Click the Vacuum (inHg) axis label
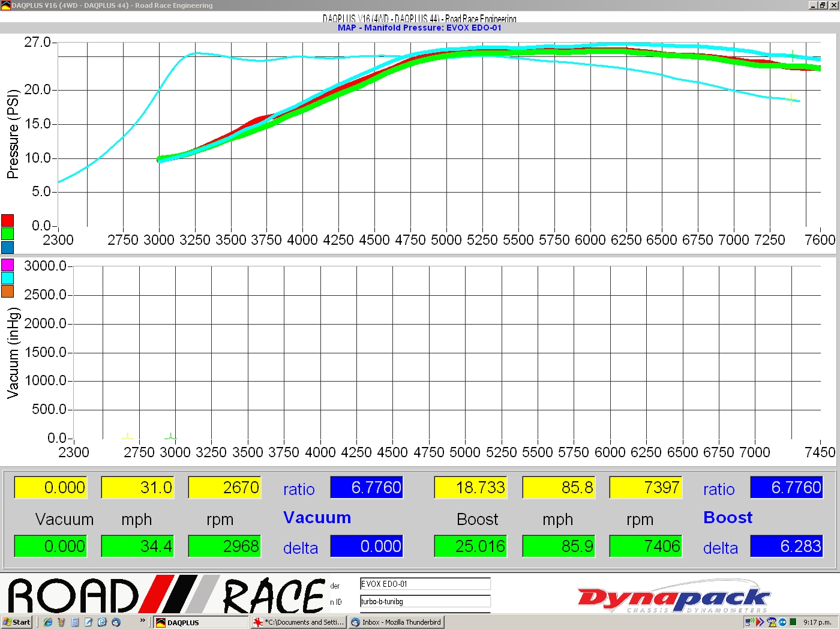Screen dimensions: 840x630 click(x=13, y=353)
